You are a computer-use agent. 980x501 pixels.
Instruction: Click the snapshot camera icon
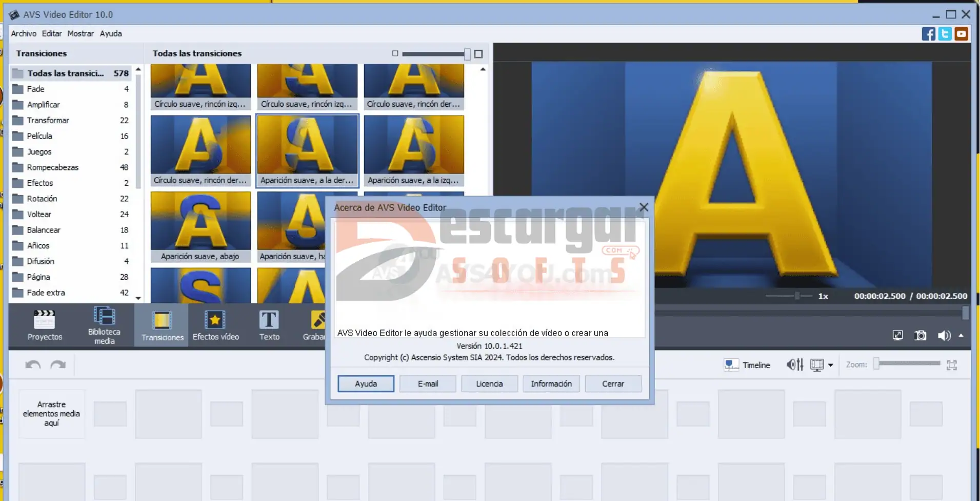[x=921, y=335]
